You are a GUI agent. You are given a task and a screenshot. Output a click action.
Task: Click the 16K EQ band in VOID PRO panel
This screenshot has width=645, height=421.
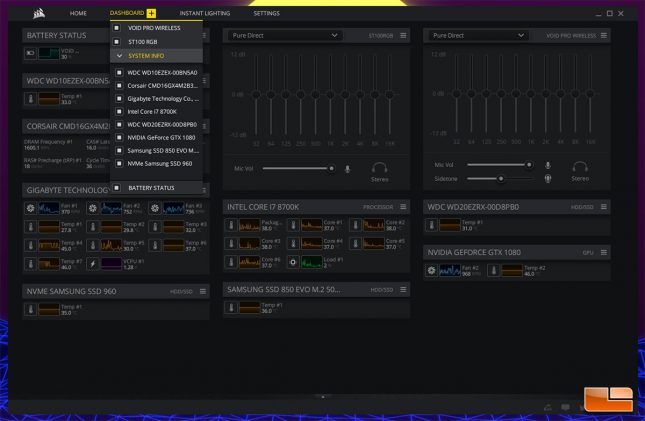click(x=590, y=95)
